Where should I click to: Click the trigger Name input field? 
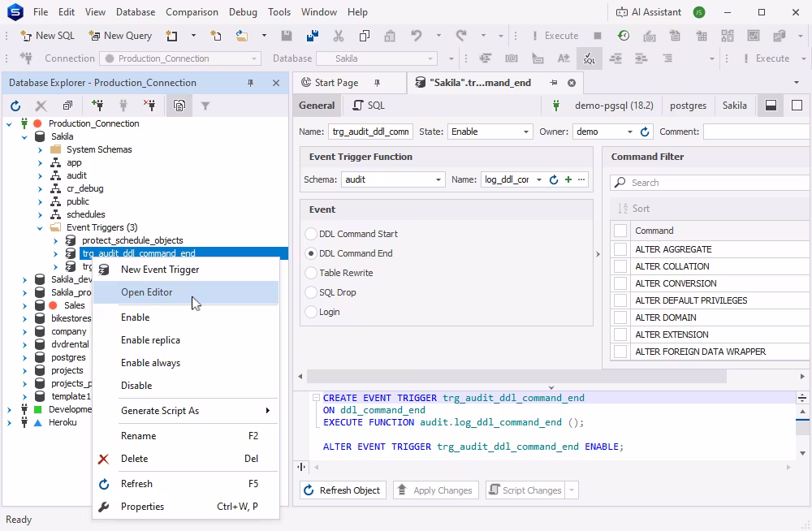(371, 132)
